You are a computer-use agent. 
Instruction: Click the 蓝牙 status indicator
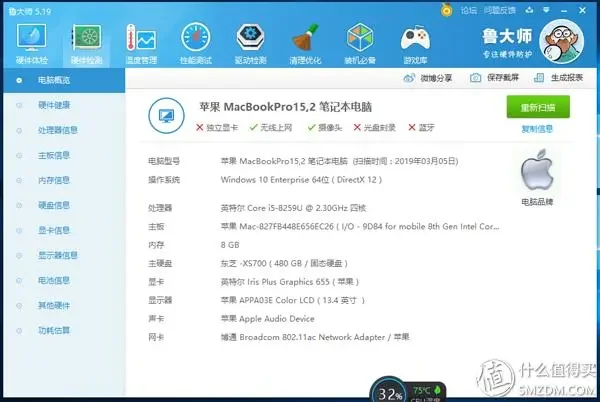(x=421, y=127)
